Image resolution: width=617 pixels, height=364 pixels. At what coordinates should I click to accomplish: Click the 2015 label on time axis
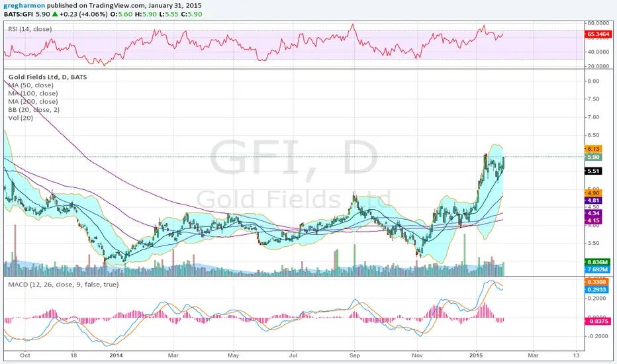point(477,355)
